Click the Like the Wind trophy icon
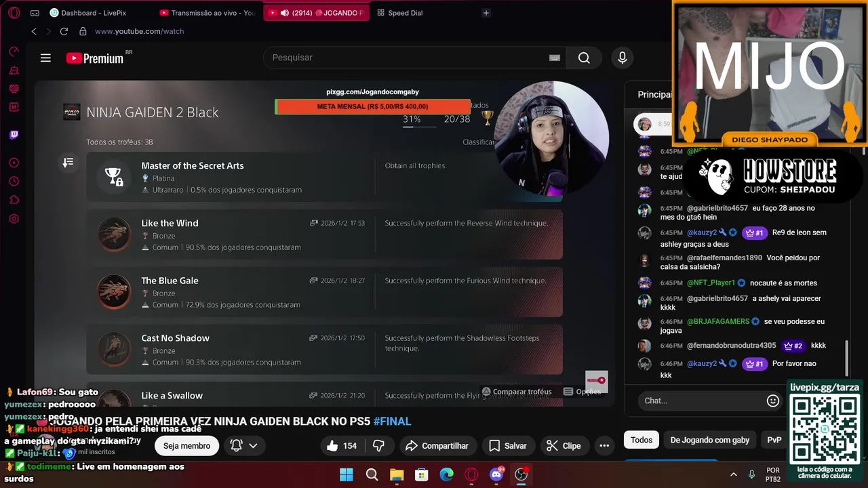Screen dimensions: 868x488 114,235
